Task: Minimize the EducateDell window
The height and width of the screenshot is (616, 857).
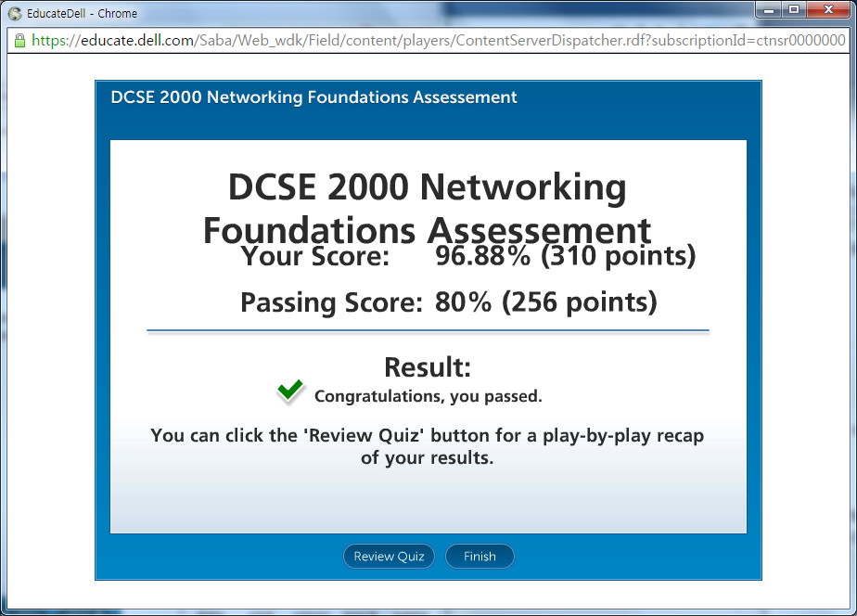Action: [771, 10]
